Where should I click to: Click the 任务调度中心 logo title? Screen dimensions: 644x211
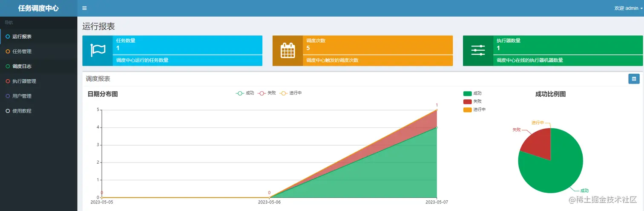click(x=39, y=8)
